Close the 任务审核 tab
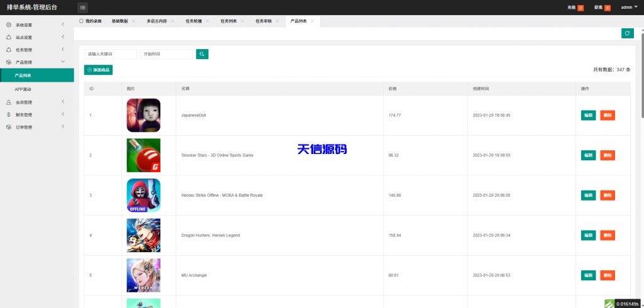 [277, 21]
